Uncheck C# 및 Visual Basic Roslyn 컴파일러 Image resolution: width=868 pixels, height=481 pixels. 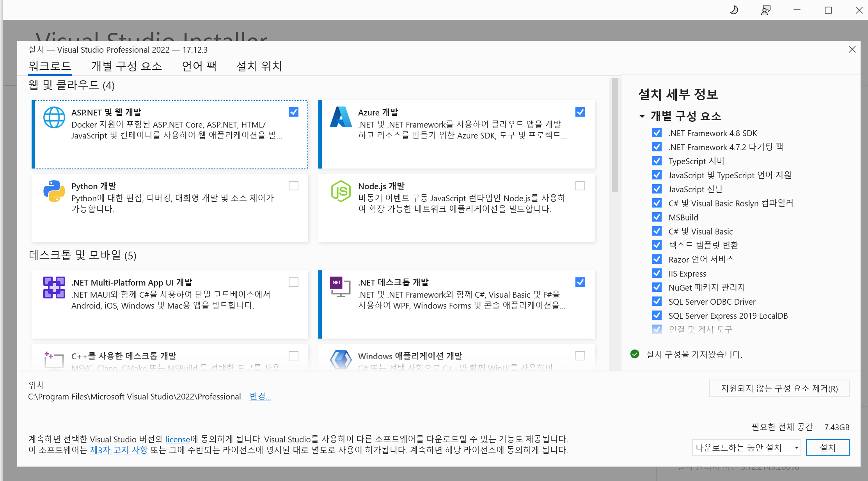(657, 203)
